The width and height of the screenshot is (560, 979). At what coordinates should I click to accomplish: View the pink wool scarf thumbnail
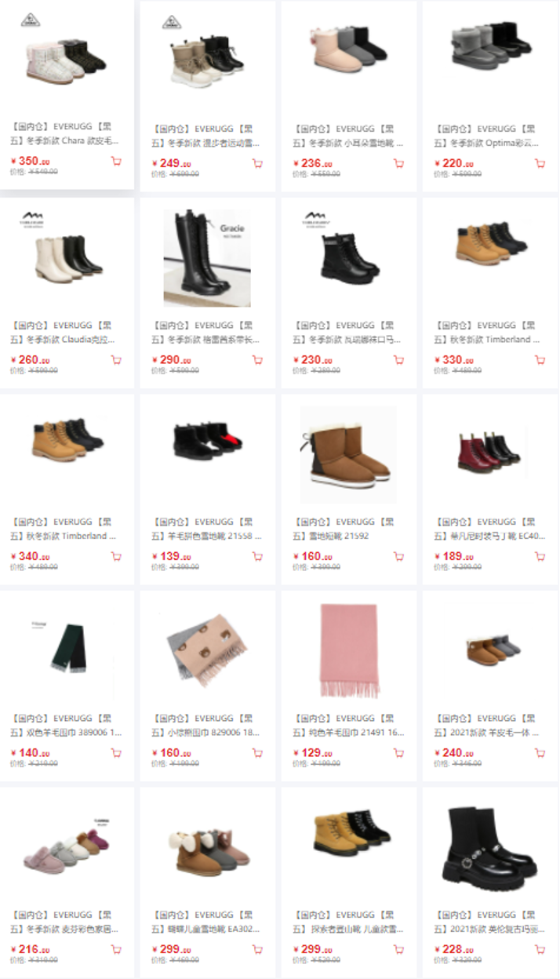[349, 650]
